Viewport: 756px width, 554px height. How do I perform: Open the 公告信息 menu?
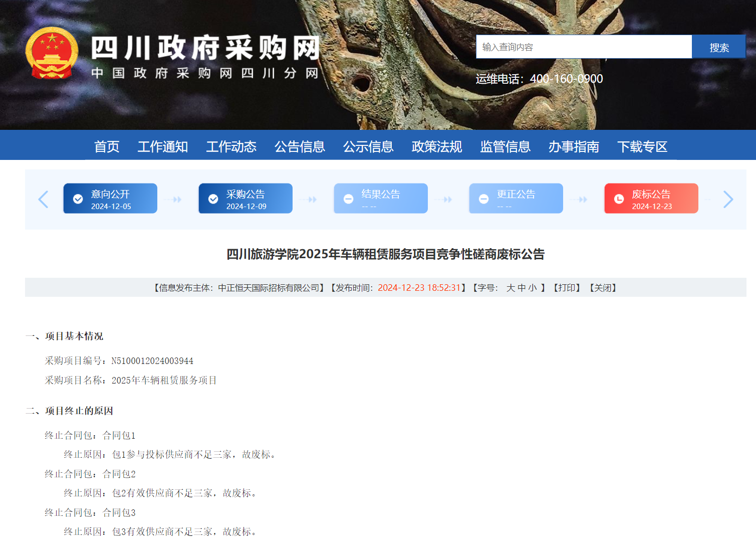click(x=300, y=146)
